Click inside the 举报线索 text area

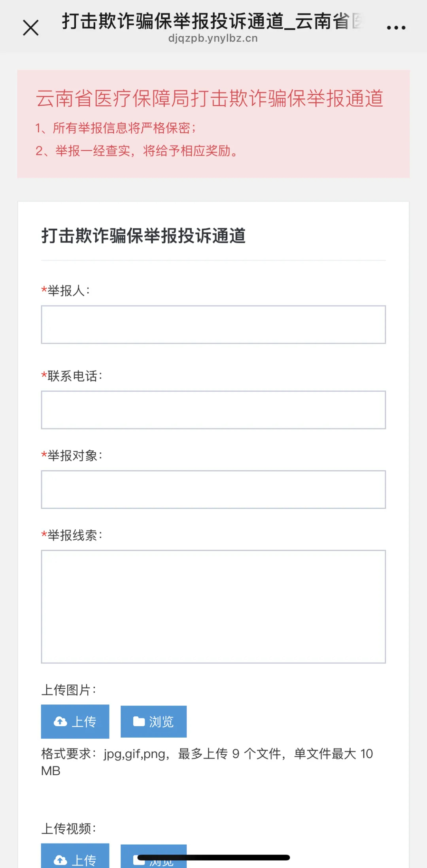[x=213, y=606]
